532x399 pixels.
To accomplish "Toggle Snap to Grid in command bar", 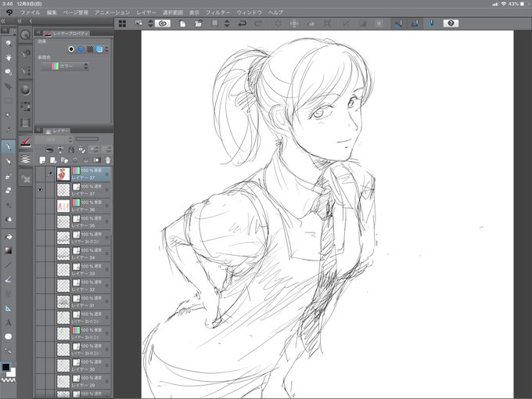I will 431,23.
